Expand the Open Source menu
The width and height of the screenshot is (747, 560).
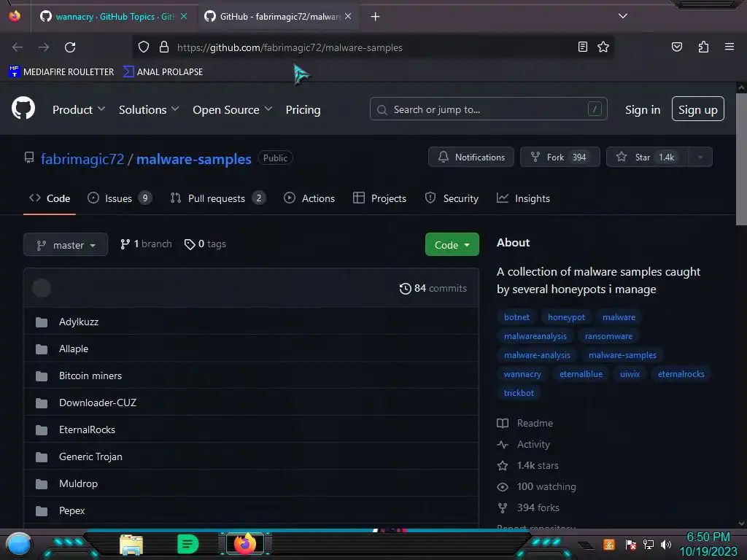pos(233,109)
